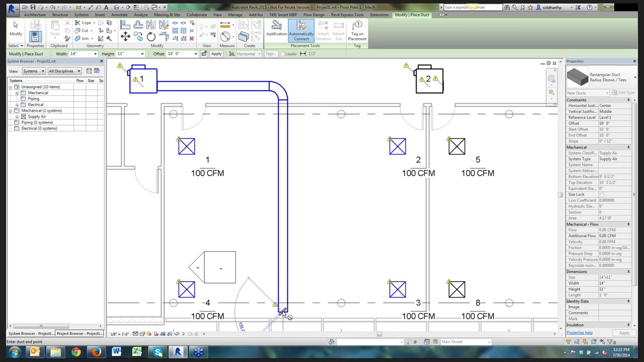Click the Width value field in Properties
Screen dimensions: 644x362
[x=615, y=284]
